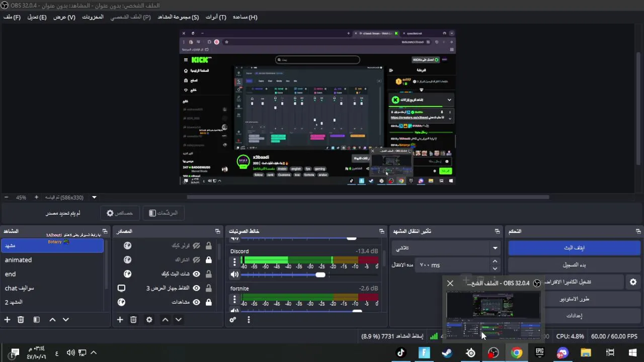Viewport: 644px width, 362px height.
Task: Show visibility eye for اشتراك source
Action: click(x=196, y=260)
